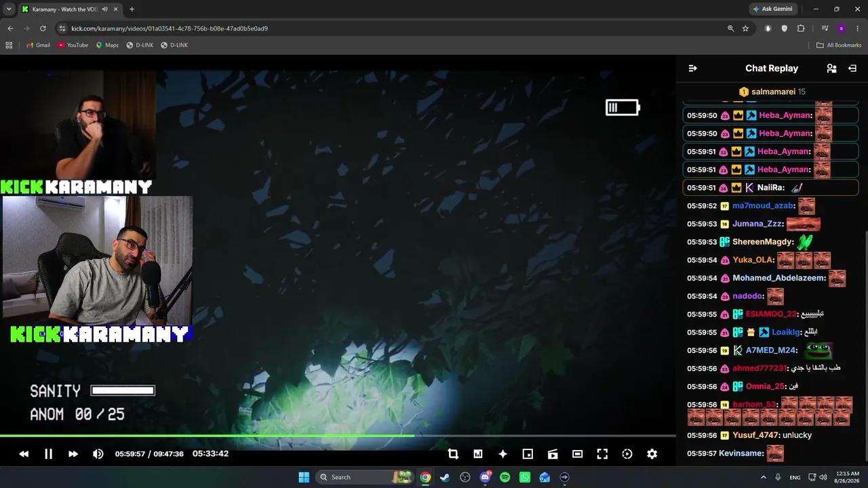Screen dimensions: 868x488
Task: Click the Ask Gemini button
Action: click(x=772, y=9)
